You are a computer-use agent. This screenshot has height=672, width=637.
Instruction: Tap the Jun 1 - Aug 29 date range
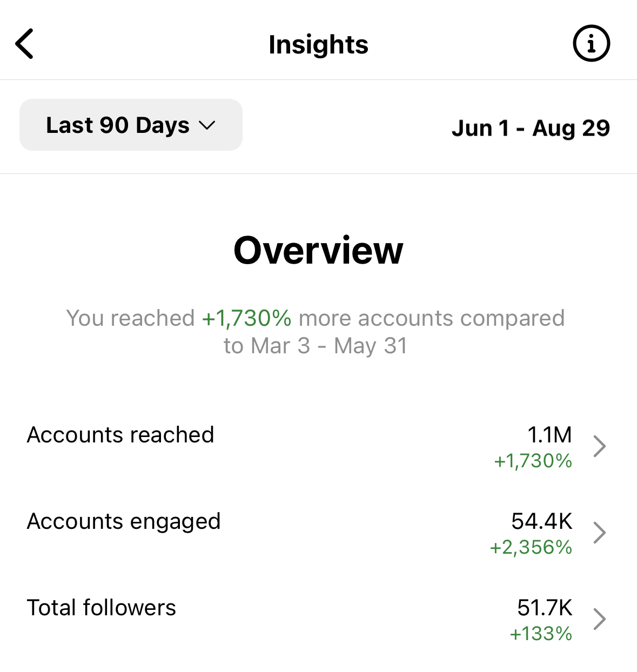click(531, 129)
